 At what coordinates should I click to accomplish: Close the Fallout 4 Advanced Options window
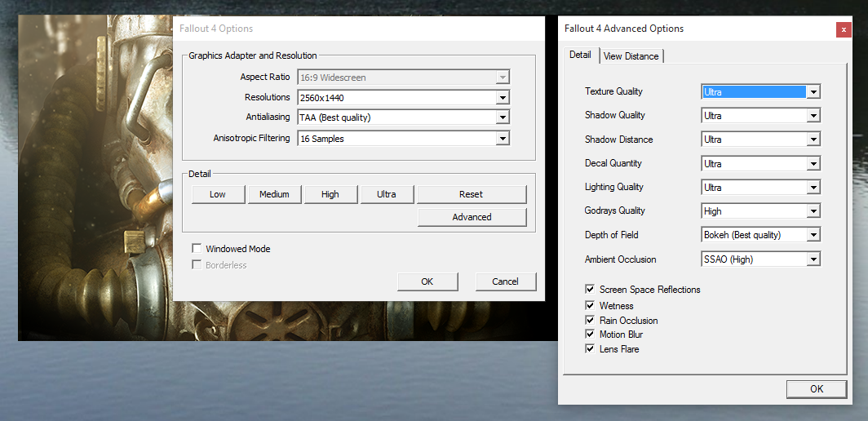(844, 29)
